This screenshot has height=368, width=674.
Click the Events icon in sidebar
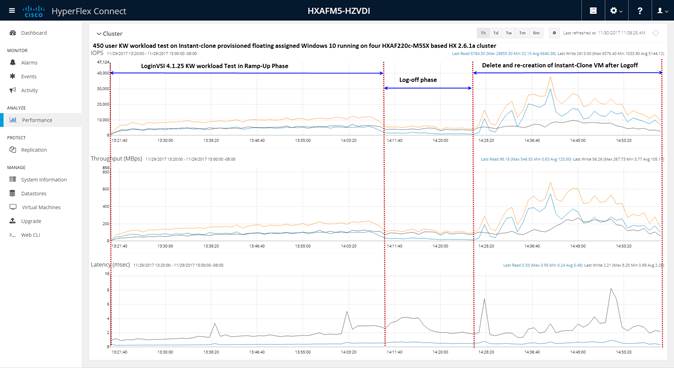pos(12,76)
